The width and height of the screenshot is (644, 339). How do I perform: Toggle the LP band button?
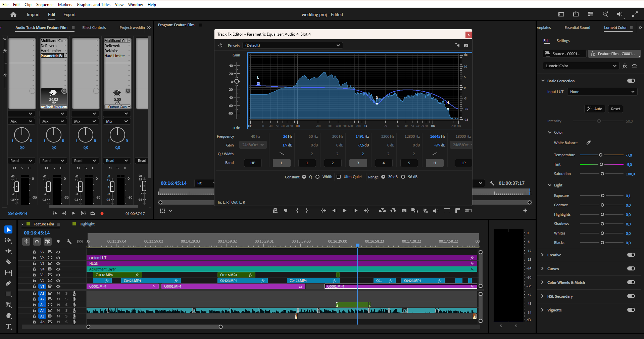pyautogui.click(x=463, y=163)
